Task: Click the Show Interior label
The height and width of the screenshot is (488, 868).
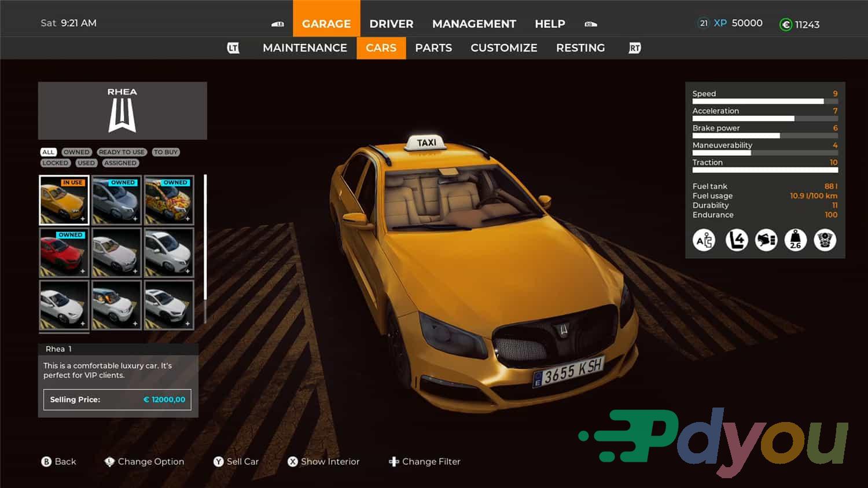Action: tap(330, 461)
